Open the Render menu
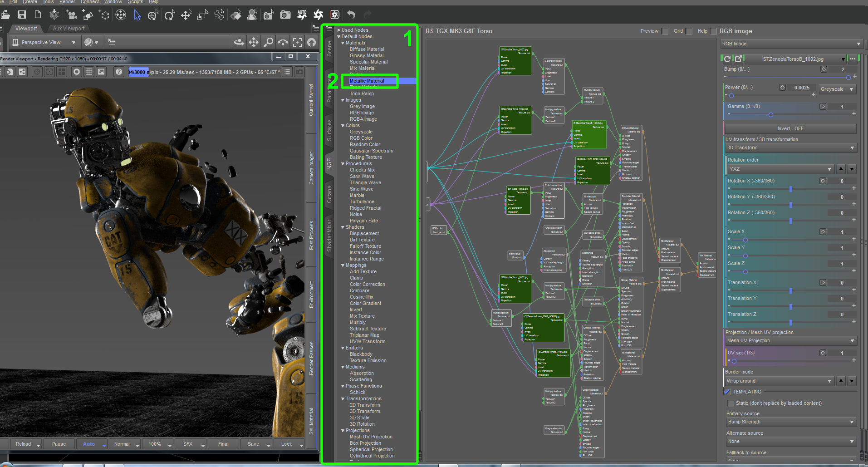Screen dimensions: 868x467 (x=67, y=2)
